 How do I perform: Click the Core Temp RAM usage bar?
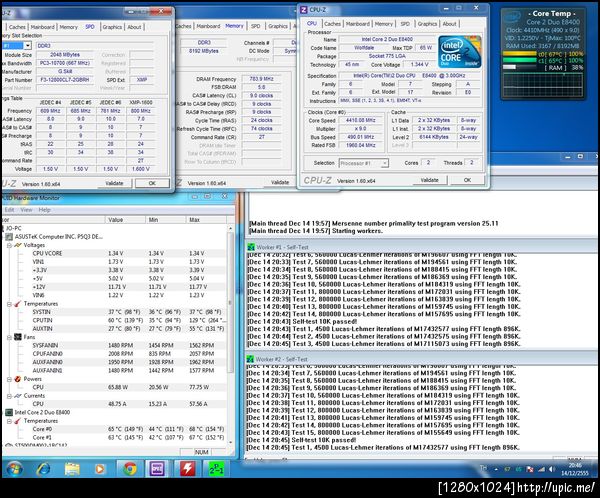[522, 67]
